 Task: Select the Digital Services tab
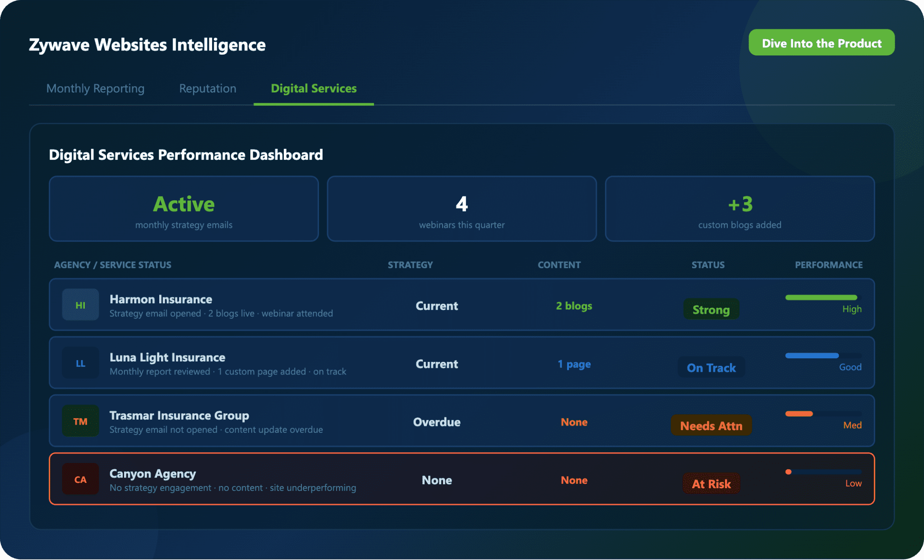coord(314,88)
